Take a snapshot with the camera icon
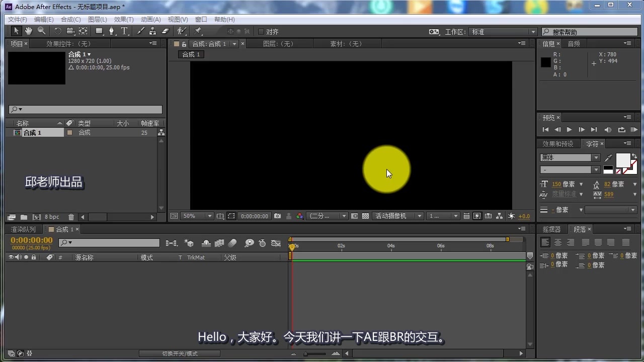 (x=278, y=216)
